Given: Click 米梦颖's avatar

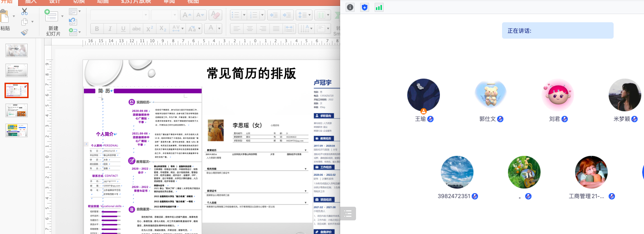Looking at the screenshot, I should point(625,95).
